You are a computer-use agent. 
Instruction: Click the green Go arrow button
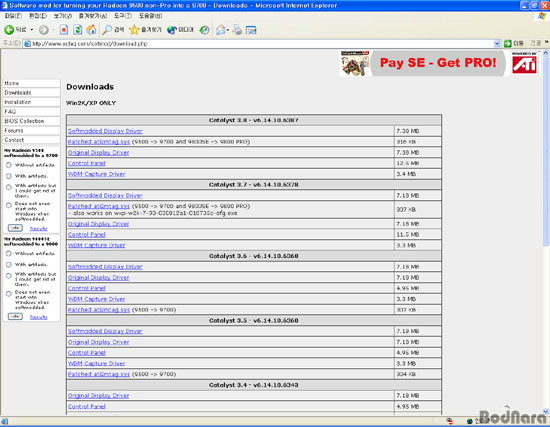click(508, 44)
